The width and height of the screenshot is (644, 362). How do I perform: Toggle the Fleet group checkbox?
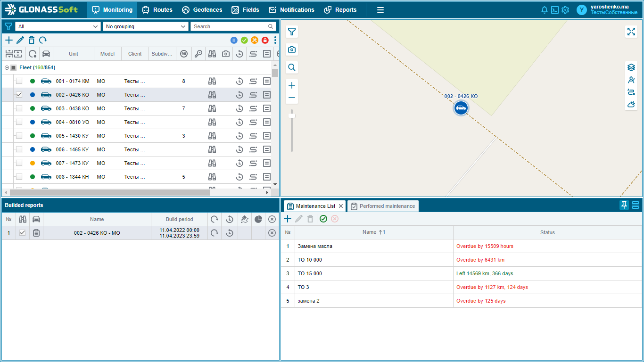(x=13, y=67)
